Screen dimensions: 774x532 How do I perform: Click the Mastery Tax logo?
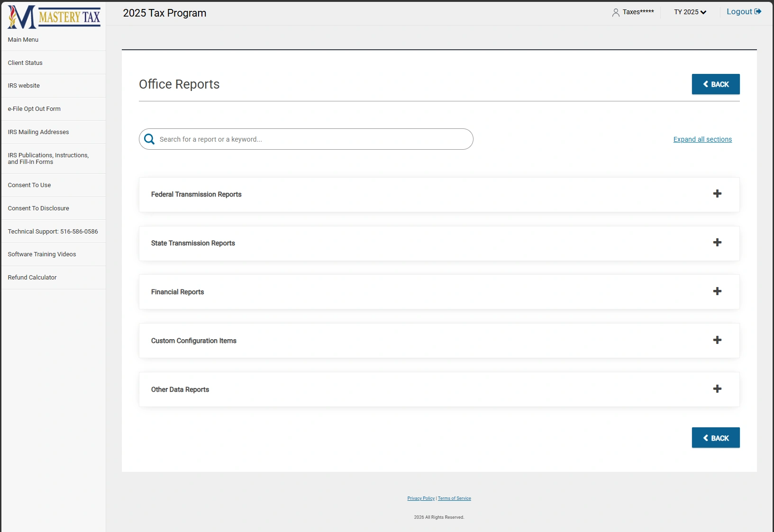tap(54, 17)
